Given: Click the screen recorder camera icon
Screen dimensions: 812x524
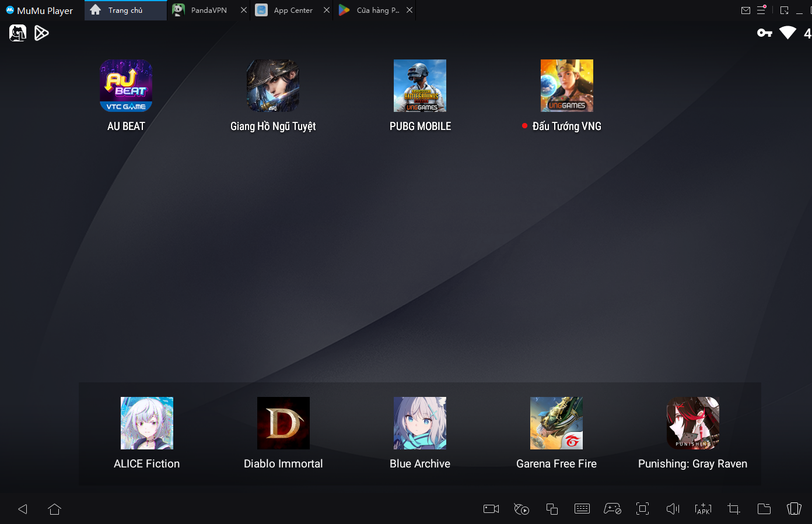Looking at the screenshot, I should [491, 509].
